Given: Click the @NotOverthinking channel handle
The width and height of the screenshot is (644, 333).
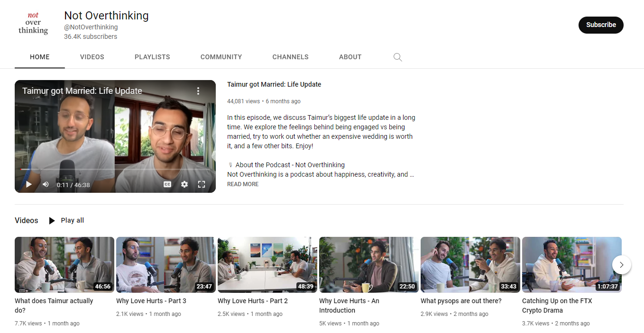Looking at the screenshot, I should [x=91, y=27].
